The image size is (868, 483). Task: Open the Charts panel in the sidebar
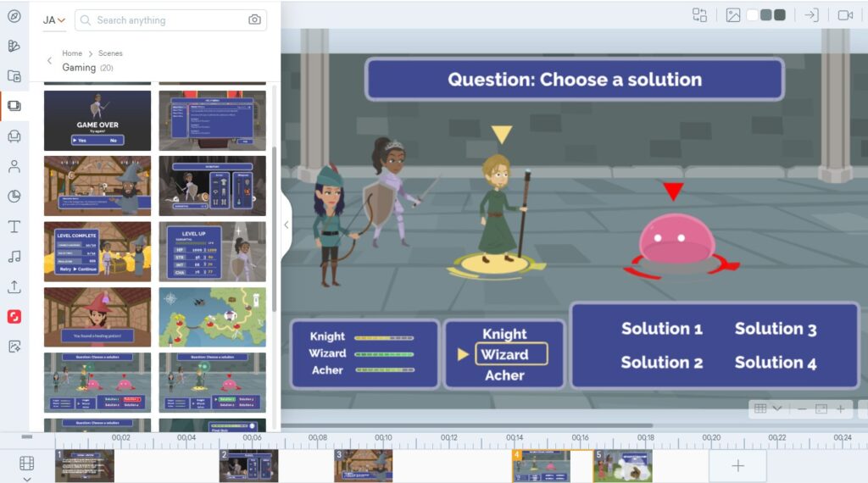click(x=14, y=197)
